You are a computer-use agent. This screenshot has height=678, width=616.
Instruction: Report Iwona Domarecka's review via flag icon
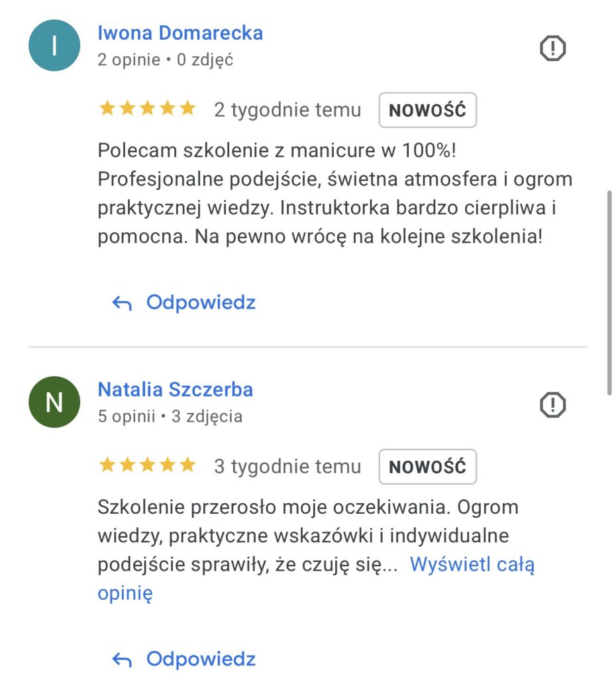[x=552, y=48]
